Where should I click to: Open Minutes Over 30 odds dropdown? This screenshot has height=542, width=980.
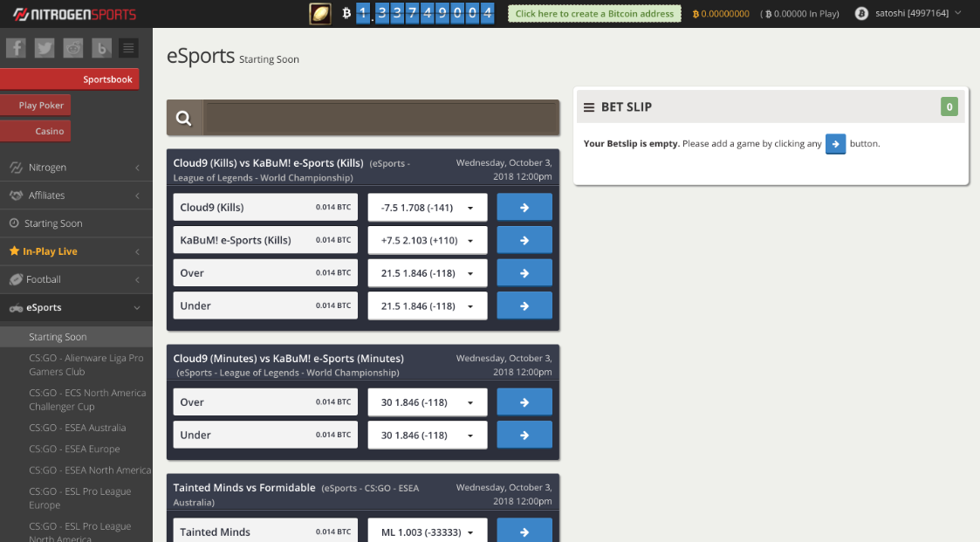coord(428,402)
